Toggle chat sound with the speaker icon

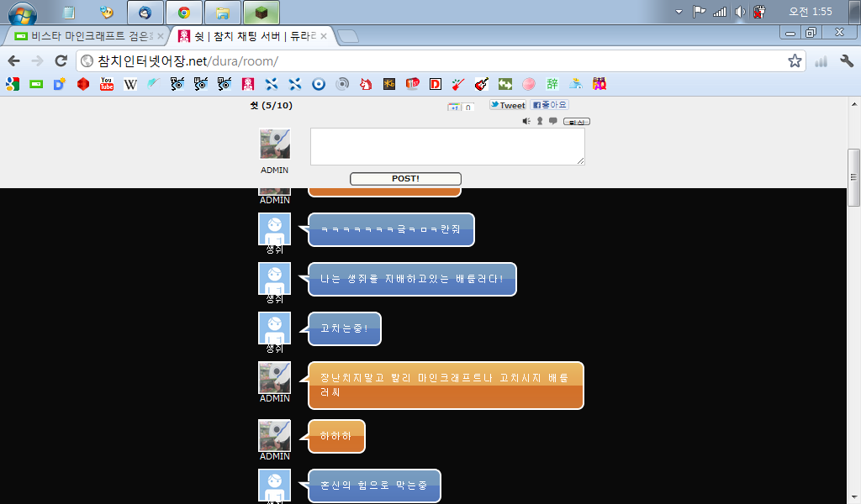526,121
